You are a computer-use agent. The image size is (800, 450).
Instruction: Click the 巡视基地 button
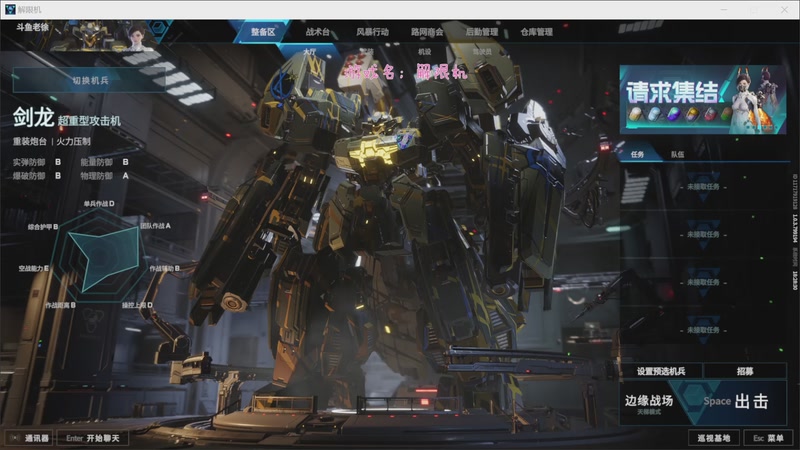pyautogui.click(x=714, y=438)
